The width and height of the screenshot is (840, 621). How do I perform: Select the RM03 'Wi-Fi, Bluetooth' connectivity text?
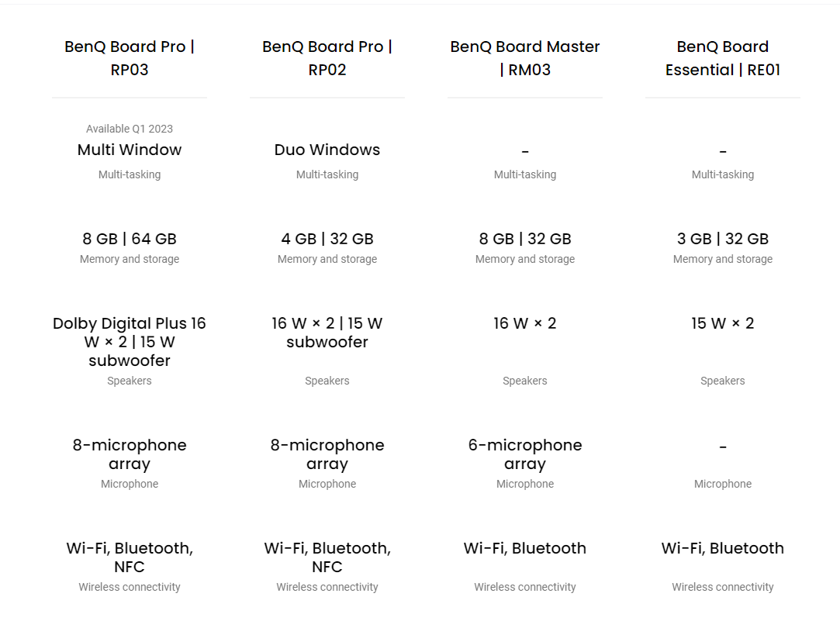coord(525,548)
